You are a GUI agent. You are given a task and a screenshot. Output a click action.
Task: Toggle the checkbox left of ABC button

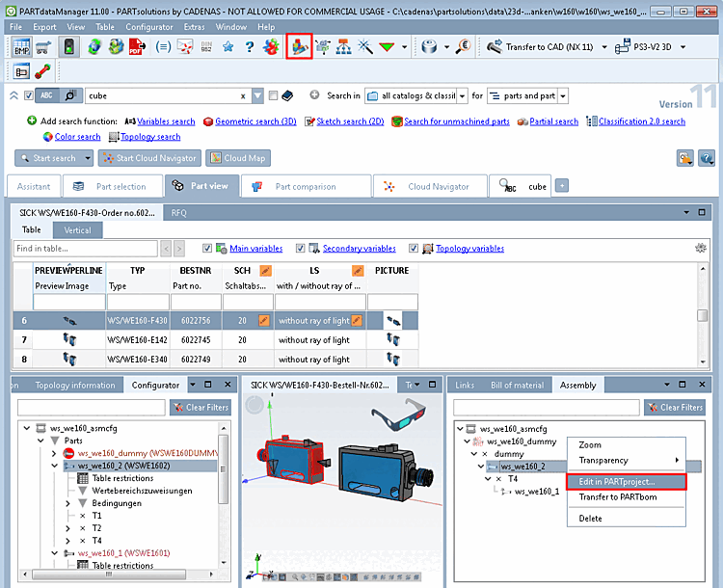pyautogui.click(x=29, y=95)
